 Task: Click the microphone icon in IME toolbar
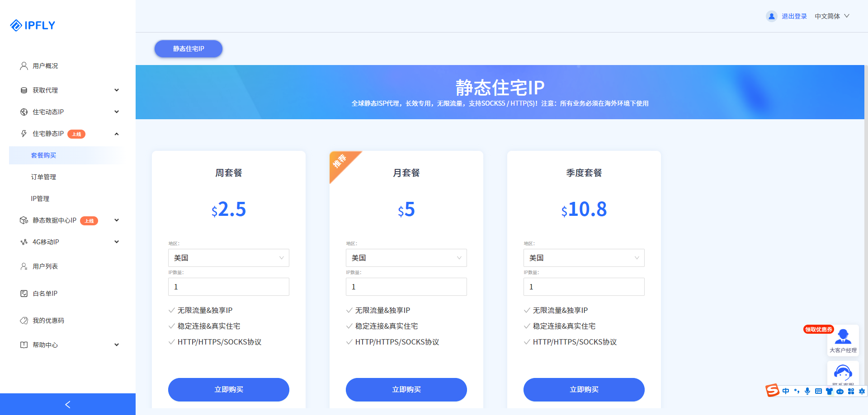[807, 391]
